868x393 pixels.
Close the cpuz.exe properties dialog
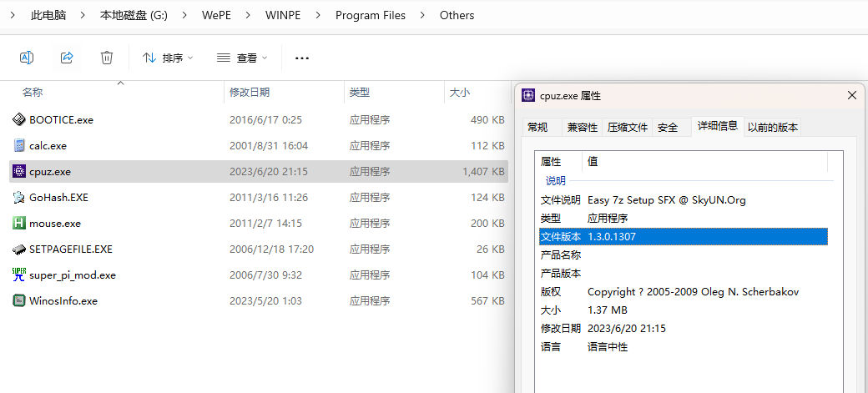tap(852, 95)
